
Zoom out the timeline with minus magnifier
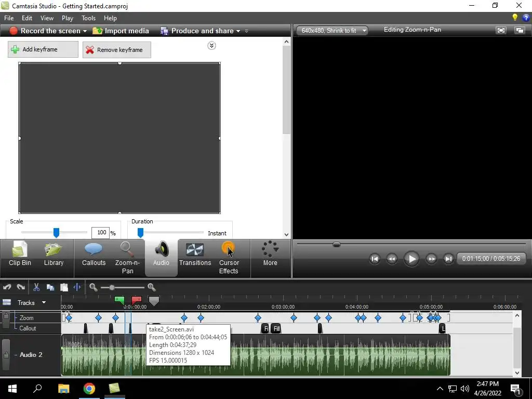94,287
